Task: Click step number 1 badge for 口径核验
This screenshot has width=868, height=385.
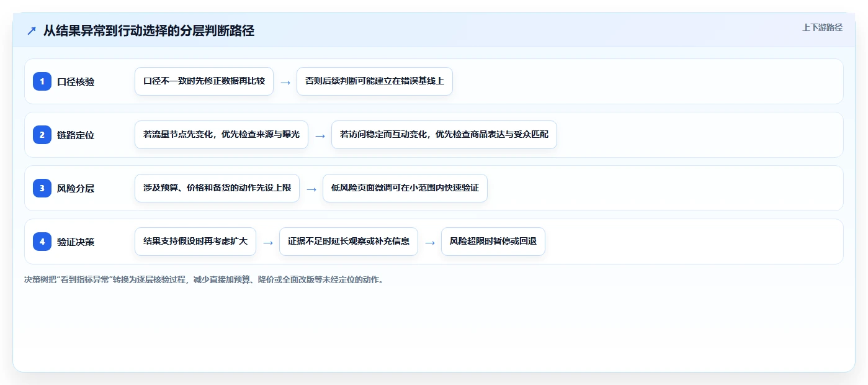Action: (42, 81)
